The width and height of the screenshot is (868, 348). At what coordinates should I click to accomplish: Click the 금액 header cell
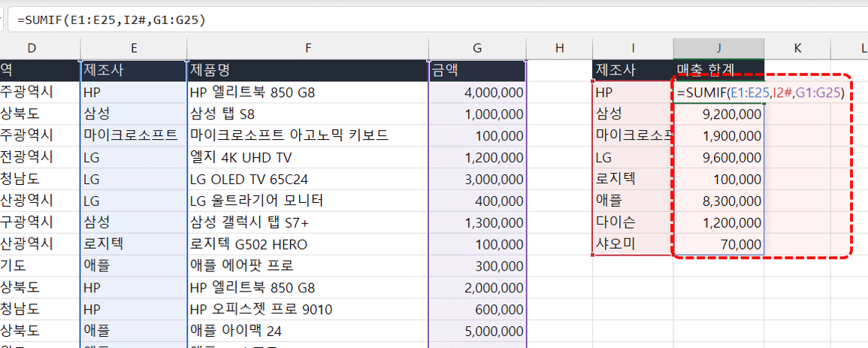478,70
